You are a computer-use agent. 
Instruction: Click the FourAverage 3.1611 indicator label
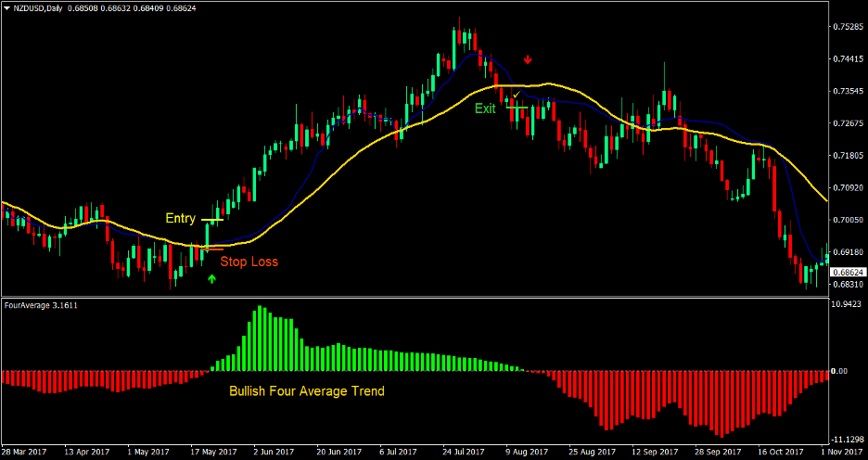tap(41, 304)
